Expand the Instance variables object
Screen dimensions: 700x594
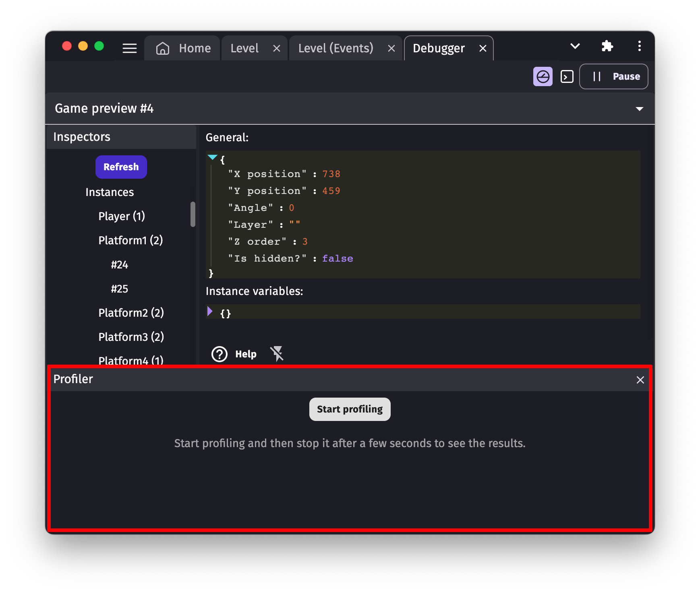tap(210, 311)
